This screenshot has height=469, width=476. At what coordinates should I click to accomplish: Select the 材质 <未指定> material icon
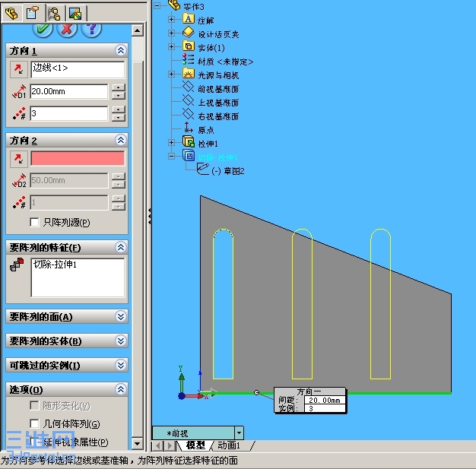coord(189,59)
